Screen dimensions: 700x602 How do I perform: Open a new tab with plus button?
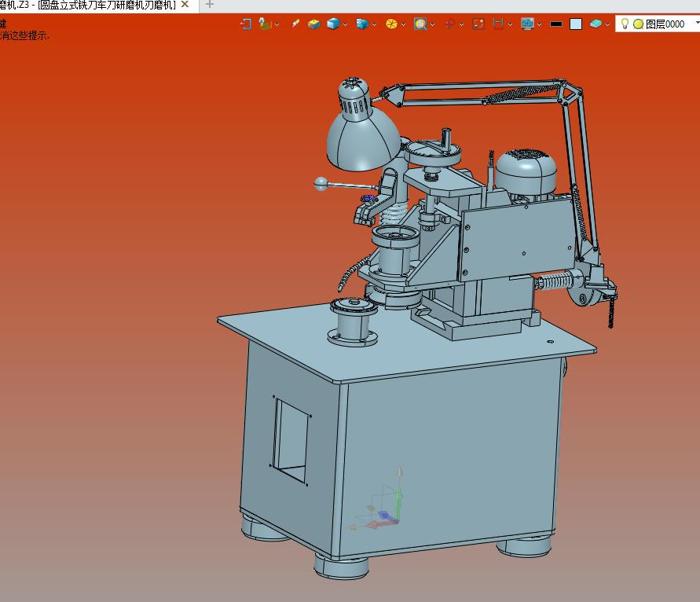[210, 5]
